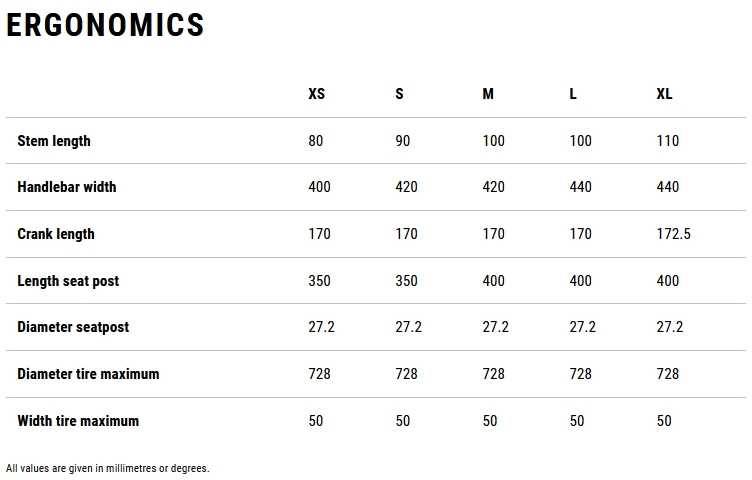
Task: Select the L size column header
Action: [573, 94]
